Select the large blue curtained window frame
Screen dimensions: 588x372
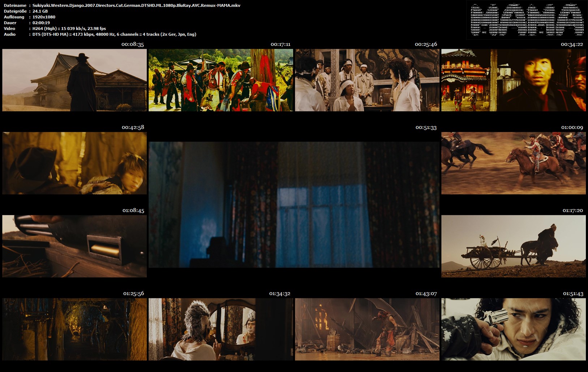(294, 205)
